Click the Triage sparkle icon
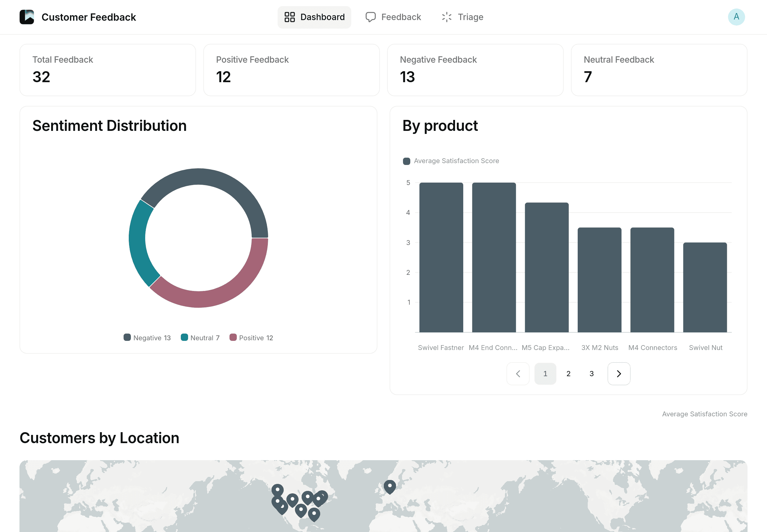Screen dimensions: 767x532 (448, 17)
